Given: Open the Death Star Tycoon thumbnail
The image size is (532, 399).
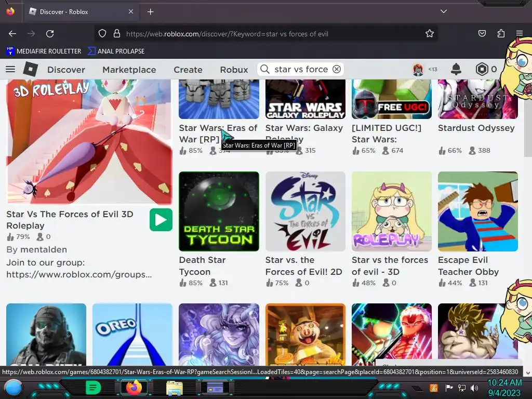Looking at the screenshot, I should point(219,211).
